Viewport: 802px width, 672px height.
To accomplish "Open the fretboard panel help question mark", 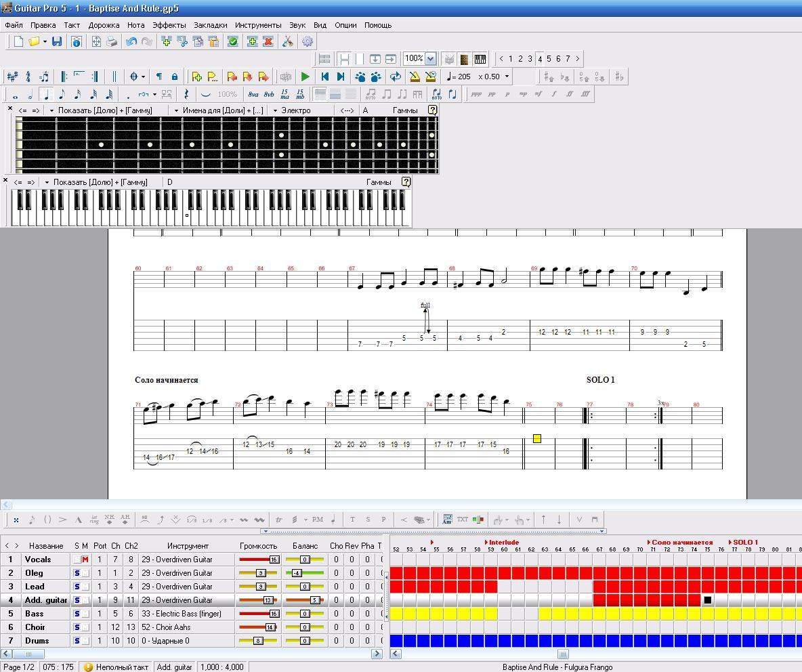I will pyautogui.click(x=432, y=110).
